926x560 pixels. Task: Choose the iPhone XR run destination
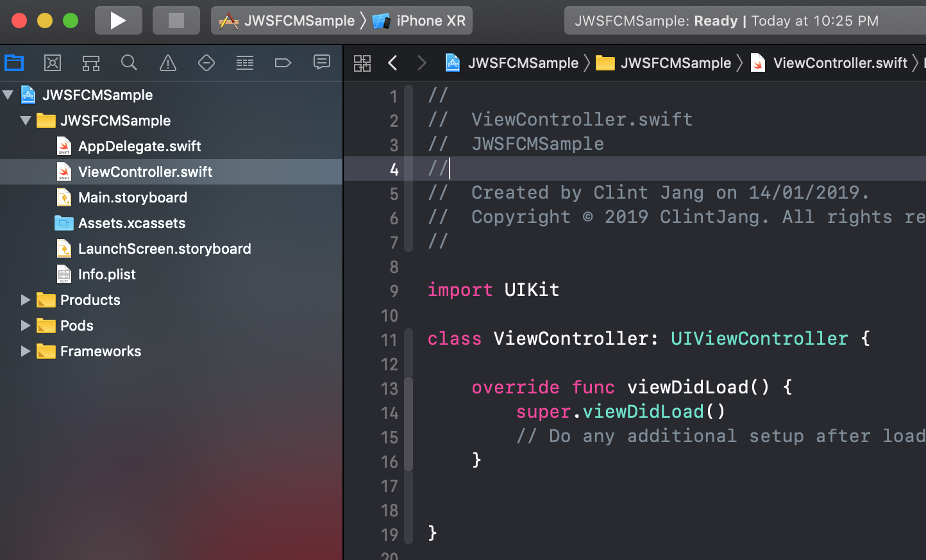coord(420,21)
